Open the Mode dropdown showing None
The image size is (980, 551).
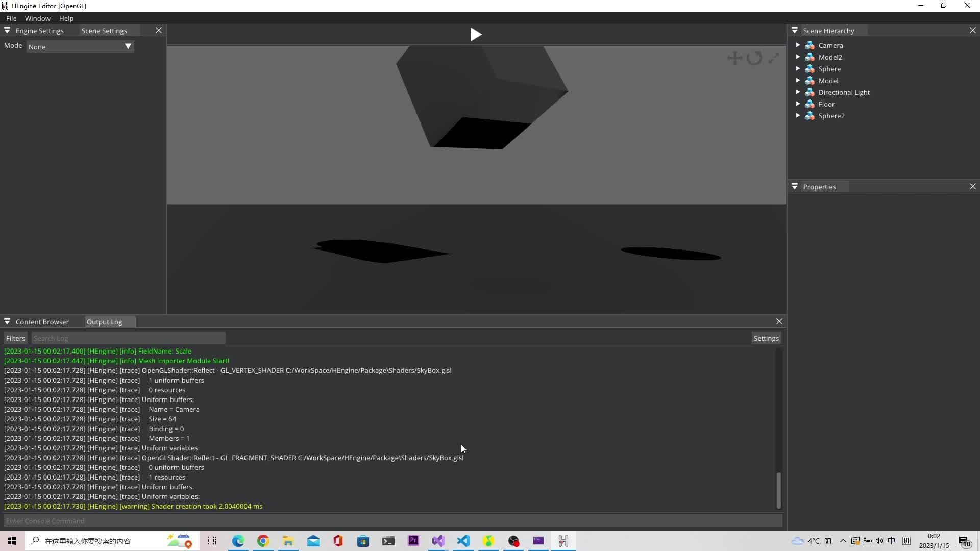(80, 46)
